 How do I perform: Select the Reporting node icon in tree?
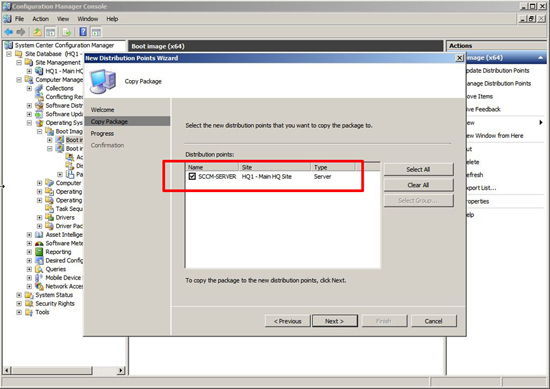point(39,252)
